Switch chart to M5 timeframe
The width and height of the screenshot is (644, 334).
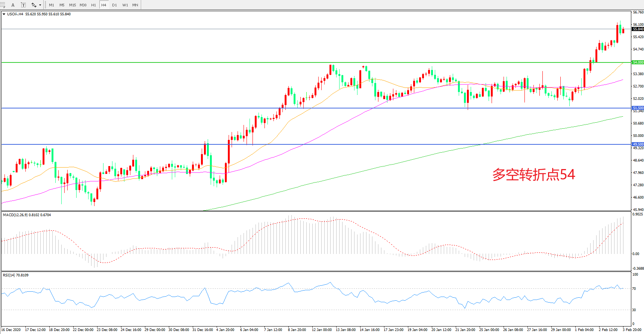click(62, 5)
